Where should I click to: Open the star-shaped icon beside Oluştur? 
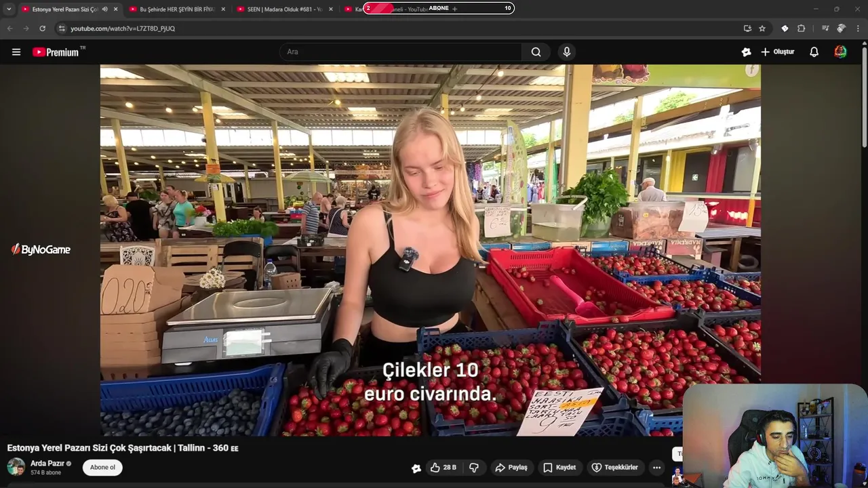click(x=747, y=52)
